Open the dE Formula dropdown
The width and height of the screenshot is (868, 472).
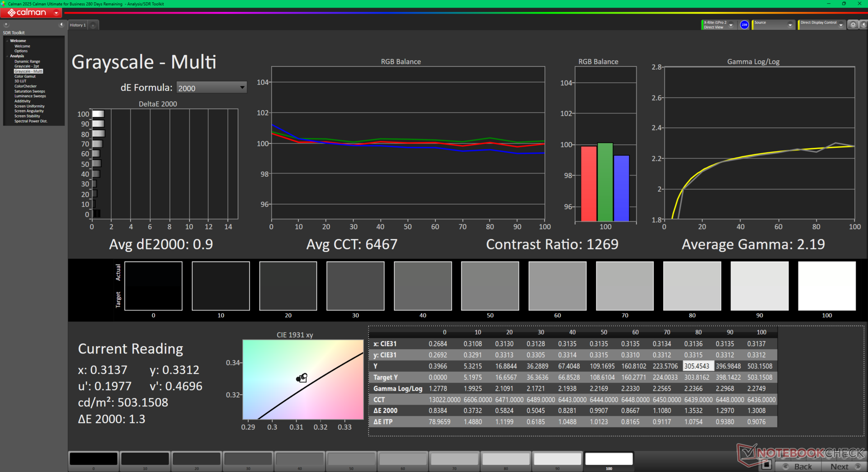[212, 88]
